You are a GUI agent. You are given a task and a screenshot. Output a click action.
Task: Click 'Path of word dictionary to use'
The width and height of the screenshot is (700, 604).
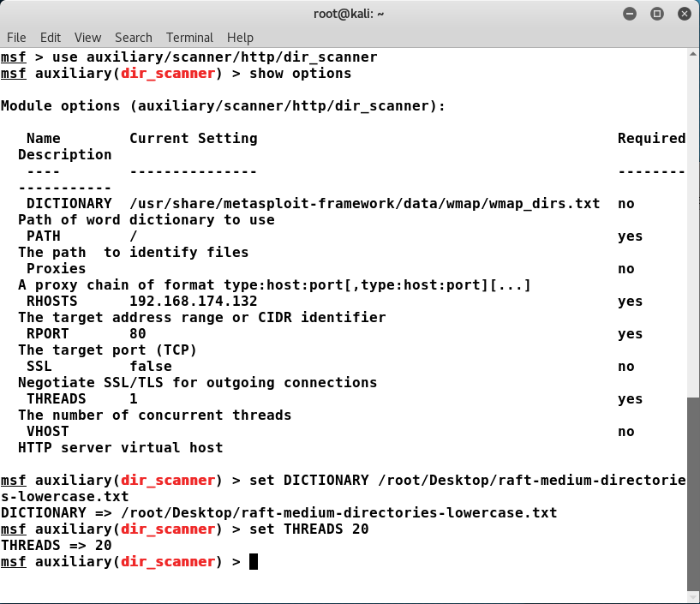click(x=147, y=219)
